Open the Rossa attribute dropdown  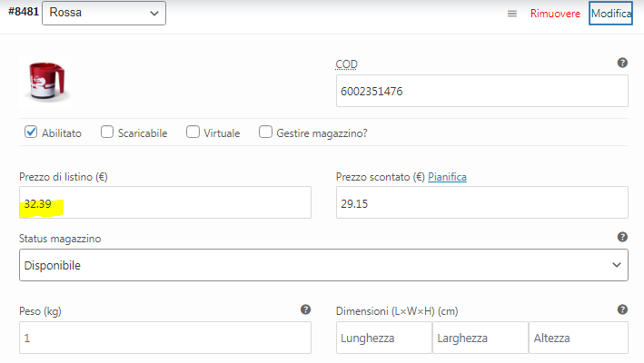pyautogui.click(x=104, y=14)
